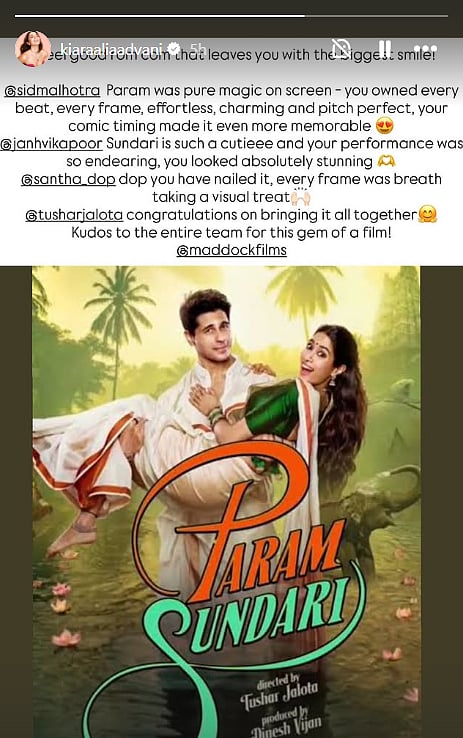Image resolution: width=463 pixels, height=738 pixels.
Task: Click the heart-hands emoji
Action: (386, 161)
